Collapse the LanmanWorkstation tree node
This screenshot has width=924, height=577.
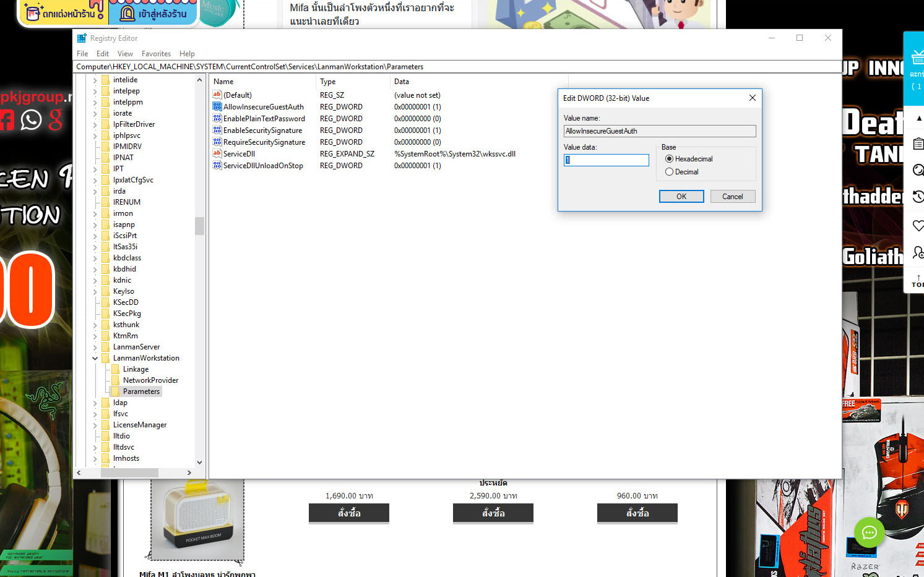[x=95, y=358]
